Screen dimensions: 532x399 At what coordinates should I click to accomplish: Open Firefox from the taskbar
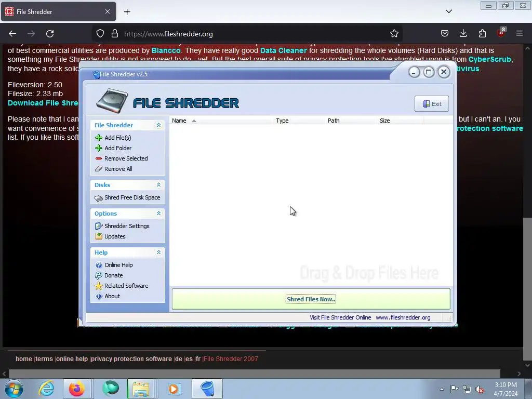coord(77,389)
